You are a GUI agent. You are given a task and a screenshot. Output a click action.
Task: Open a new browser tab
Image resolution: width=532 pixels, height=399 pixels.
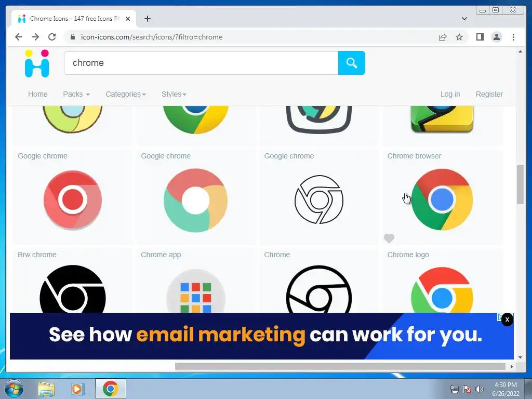click(147, 19)
